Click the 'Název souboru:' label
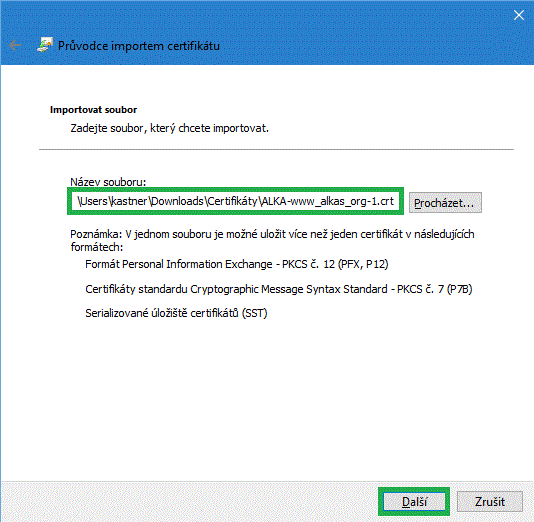 [108, 182]
